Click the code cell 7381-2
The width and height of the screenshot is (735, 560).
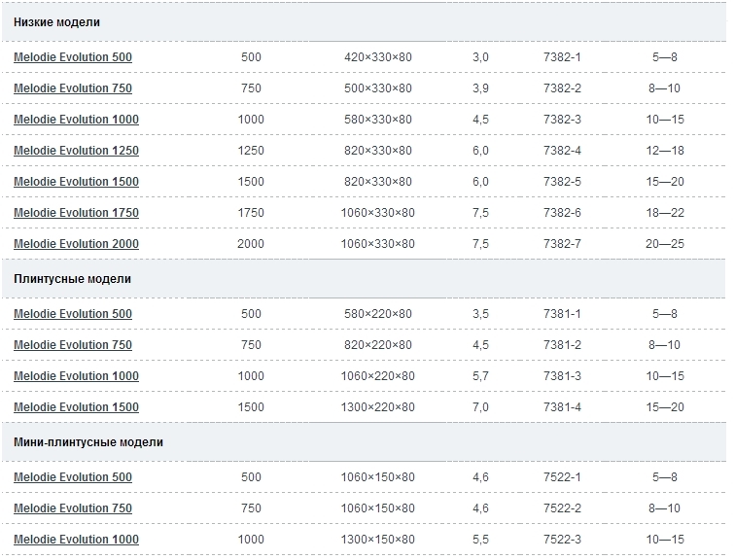562,345
